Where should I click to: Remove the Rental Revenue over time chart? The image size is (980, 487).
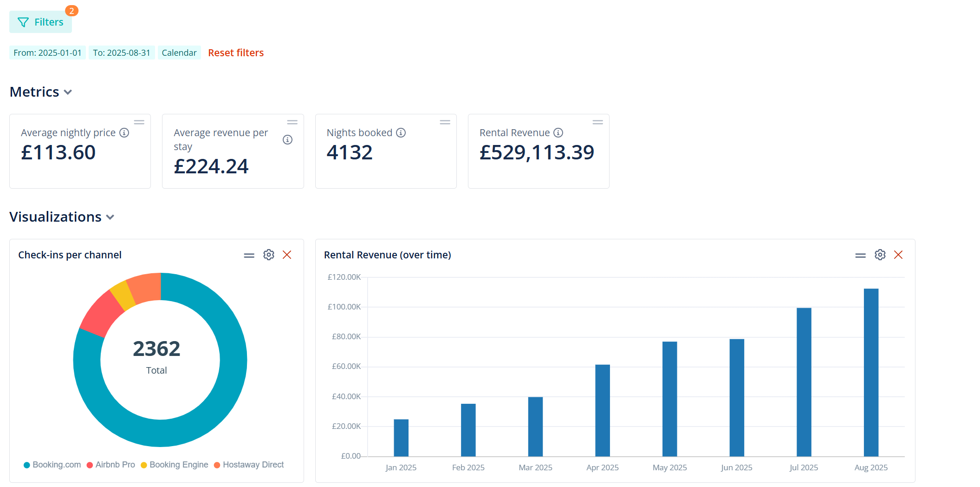[898, 255]
